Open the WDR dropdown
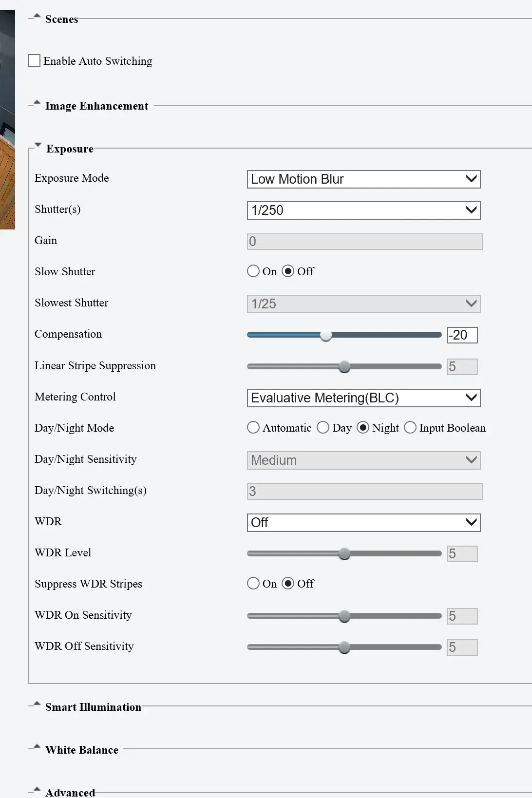Viewport: 532px width, 798px height. click(364, 523)
